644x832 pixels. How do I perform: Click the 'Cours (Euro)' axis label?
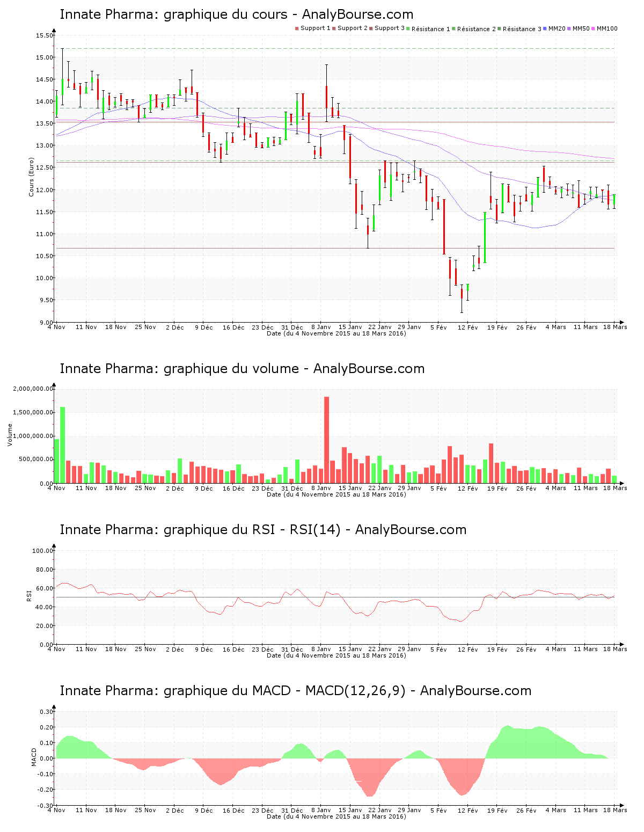pos(32,177)
